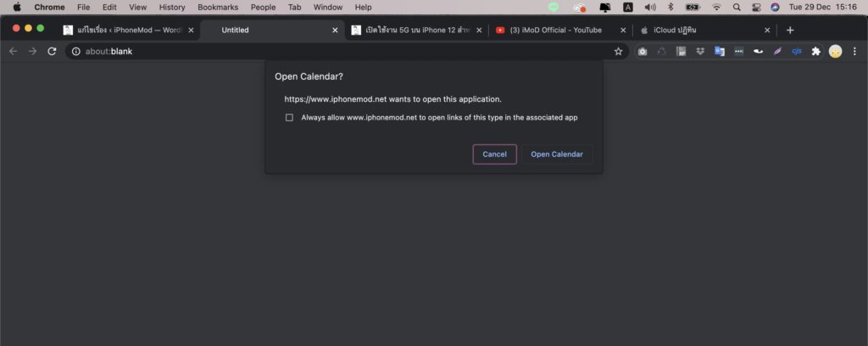
Task: Click the camera screenshot extension icon
Action: point(643,51)
